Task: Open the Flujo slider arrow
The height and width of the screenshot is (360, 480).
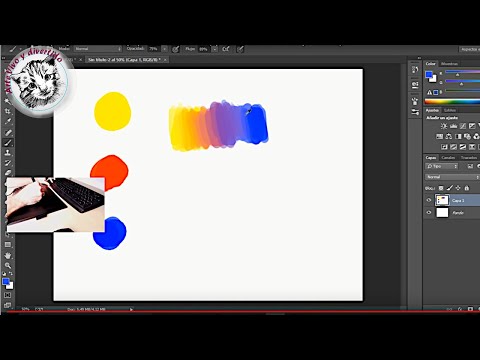Action: (215, 49)
